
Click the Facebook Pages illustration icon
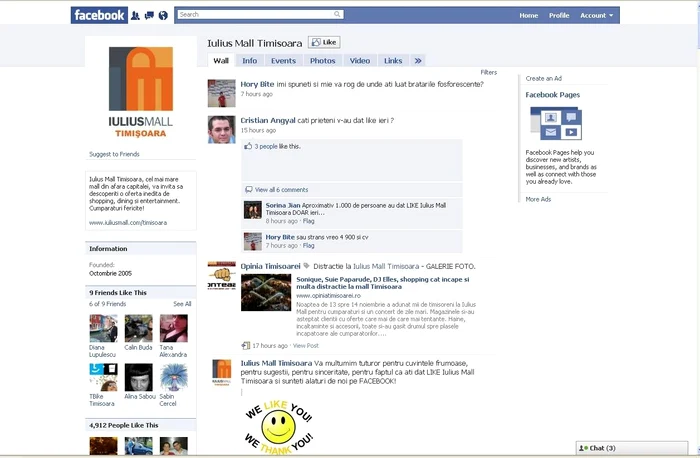point(556,123)
